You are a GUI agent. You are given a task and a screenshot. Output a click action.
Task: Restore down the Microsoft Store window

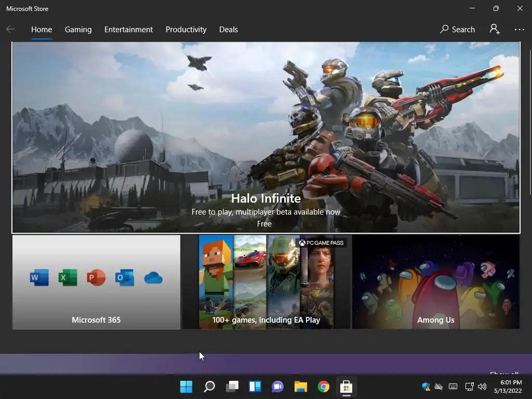pyautogui.click(x=496, y=8)
